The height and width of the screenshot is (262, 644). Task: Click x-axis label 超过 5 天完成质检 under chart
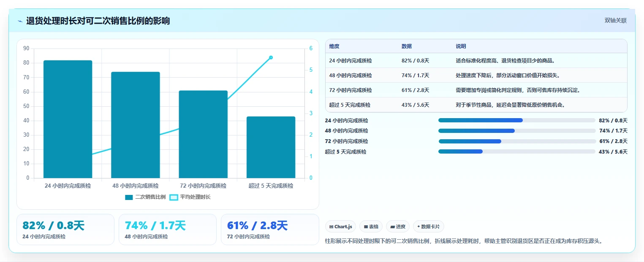271,186
